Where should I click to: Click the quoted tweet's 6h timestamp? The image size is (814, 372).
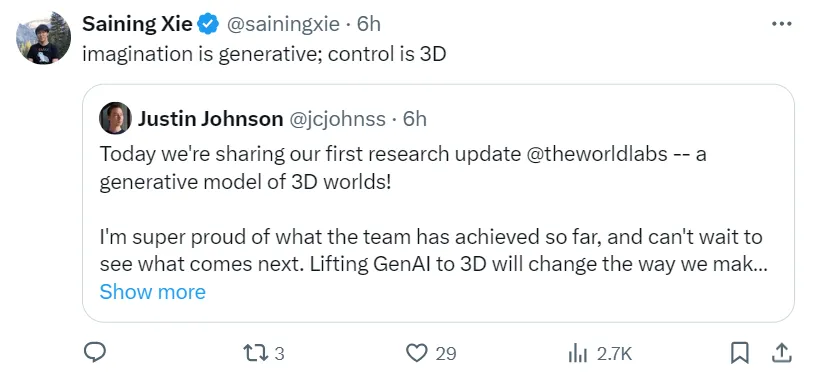(415, 119)
